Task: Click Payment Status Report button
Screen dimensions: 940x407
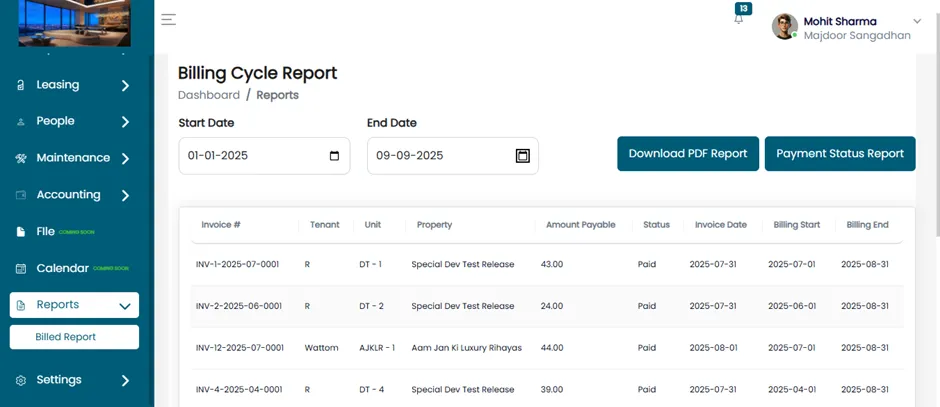Action: pos(840,153)
